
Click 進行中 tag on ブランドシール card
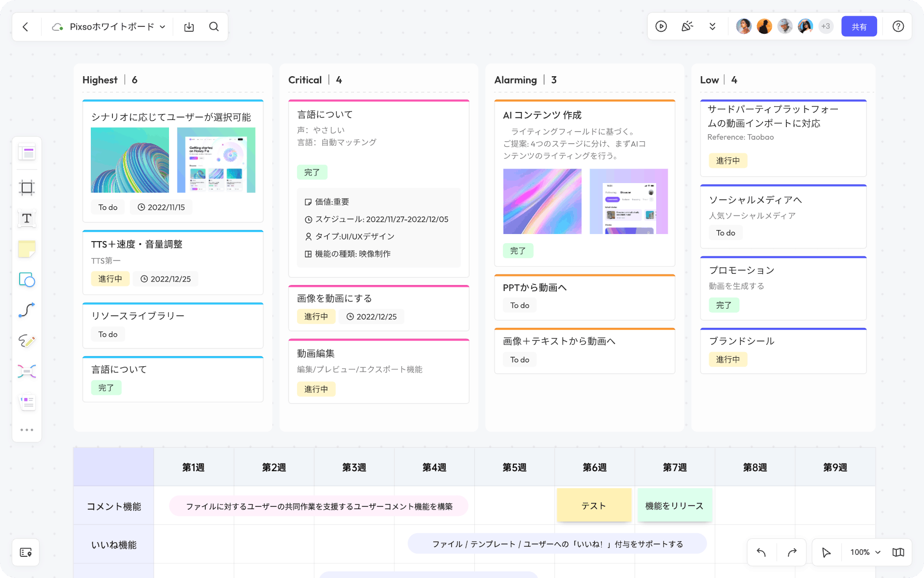click(x=728, y=360)
